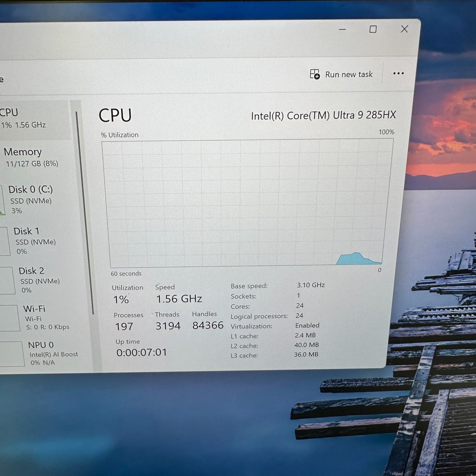
Task: Click the up time value 0:00:07:01
Action: 142,352
